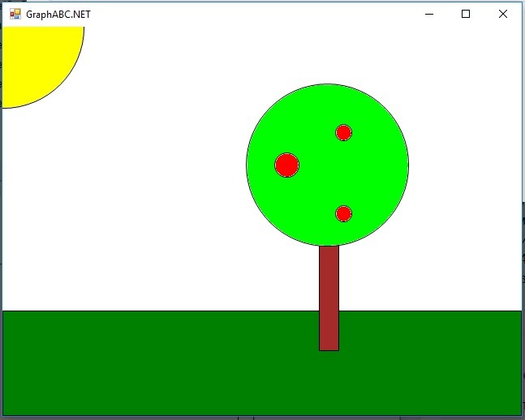Click the empty title bar area
525x420 pixels.
click(x=243, y=14)
